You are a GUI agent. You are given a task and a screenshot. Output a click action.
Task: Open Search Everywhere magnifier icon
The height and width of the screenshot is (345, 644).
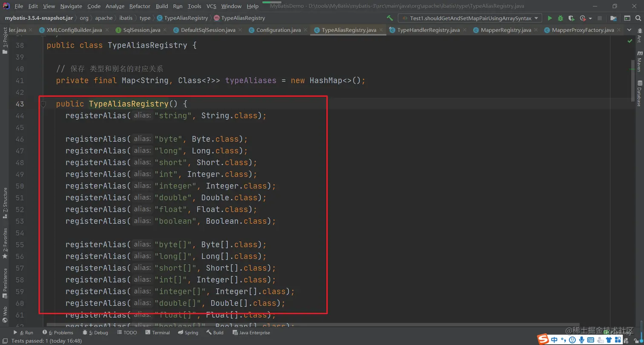[638, 18]
